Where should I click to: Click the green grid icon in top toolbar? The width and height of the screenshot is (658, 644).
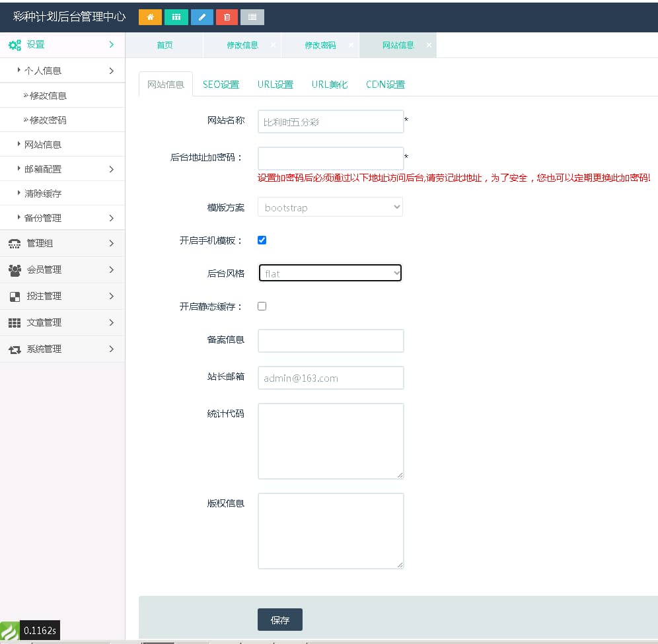[x=176, y=17]
